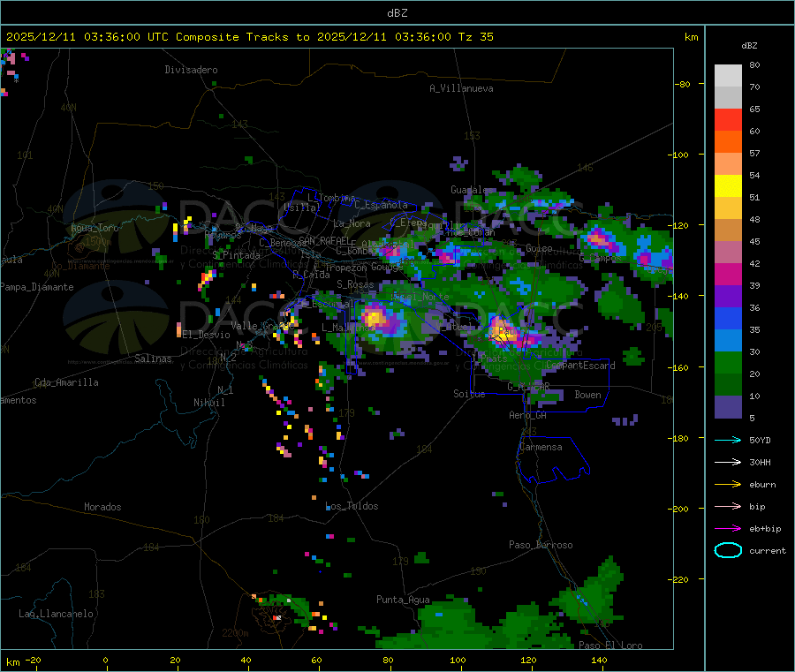Click the 'Tz 35' text in header
795x672 pixels.
point(475,37)
